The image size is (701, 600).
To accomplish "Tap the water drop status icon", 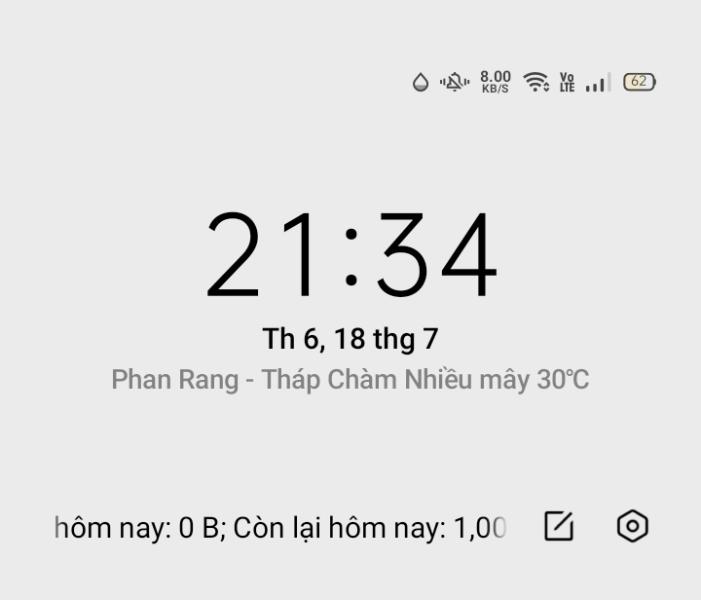I will click(x=420, y=82).
